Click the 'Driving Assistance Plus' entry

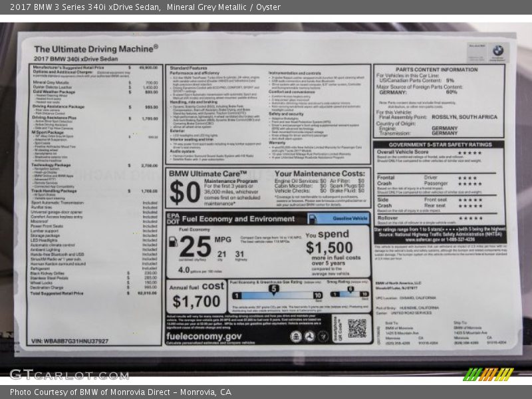95,118
